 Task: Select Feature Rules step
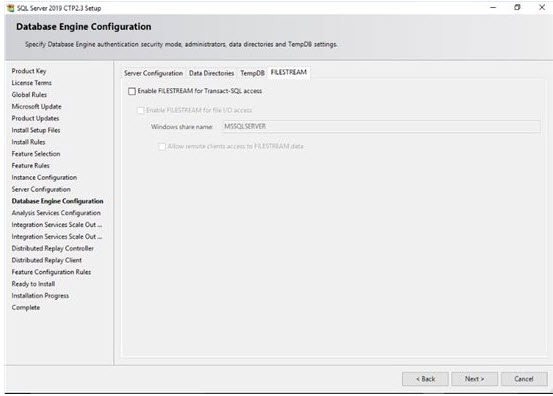click(30, 165)
